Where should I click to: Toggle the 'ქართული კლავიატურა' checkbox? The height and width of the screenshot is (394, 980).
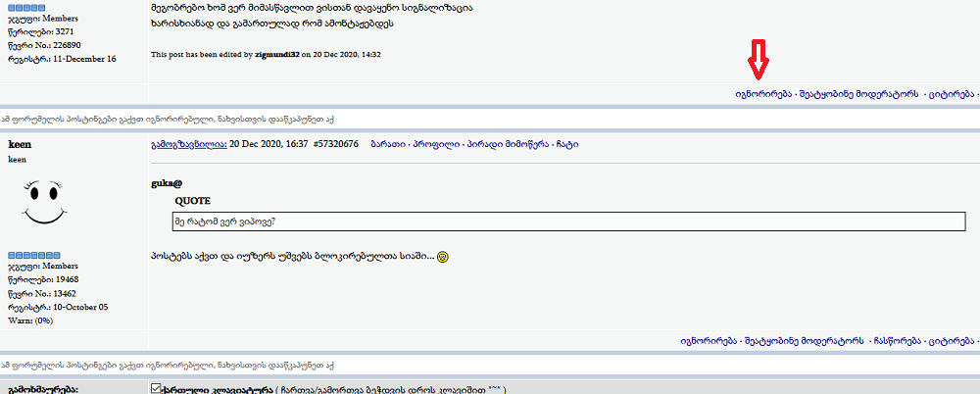(156, 389)
